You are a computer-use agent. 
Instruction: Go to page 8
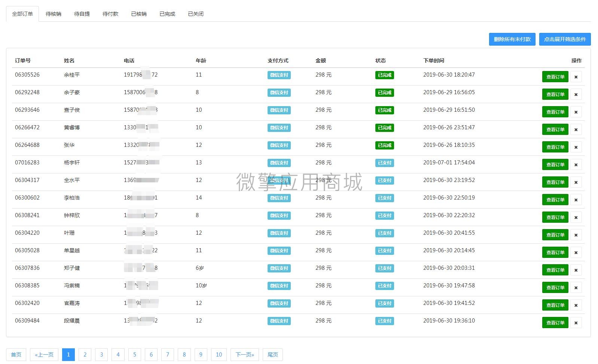point(184,355)
